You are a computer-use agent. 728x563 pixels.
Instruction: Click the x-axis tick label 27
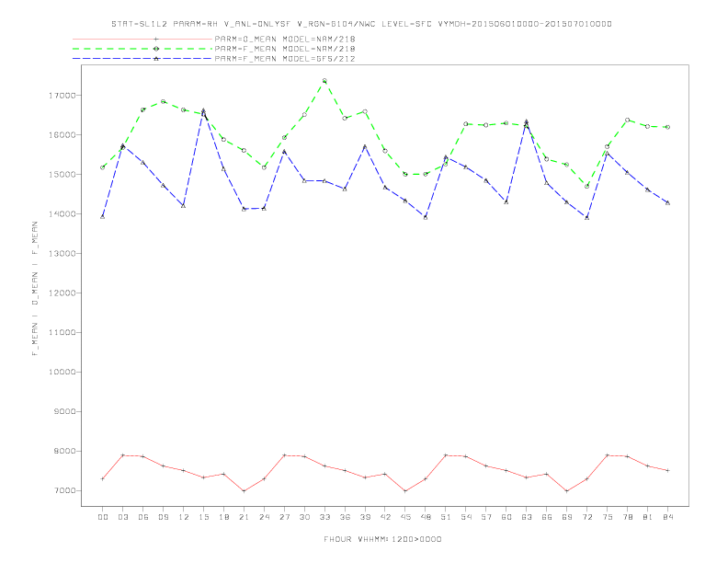tap(284, 517)
